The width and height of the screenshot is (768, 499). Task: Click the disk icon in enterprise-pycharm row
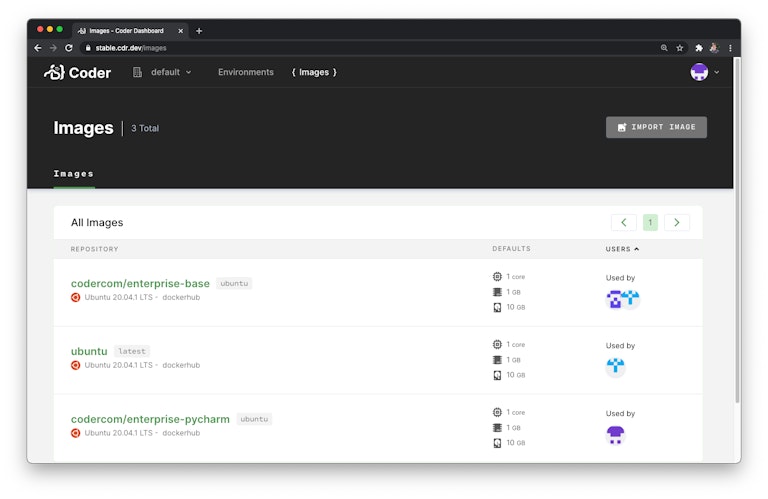pos(497,443)
